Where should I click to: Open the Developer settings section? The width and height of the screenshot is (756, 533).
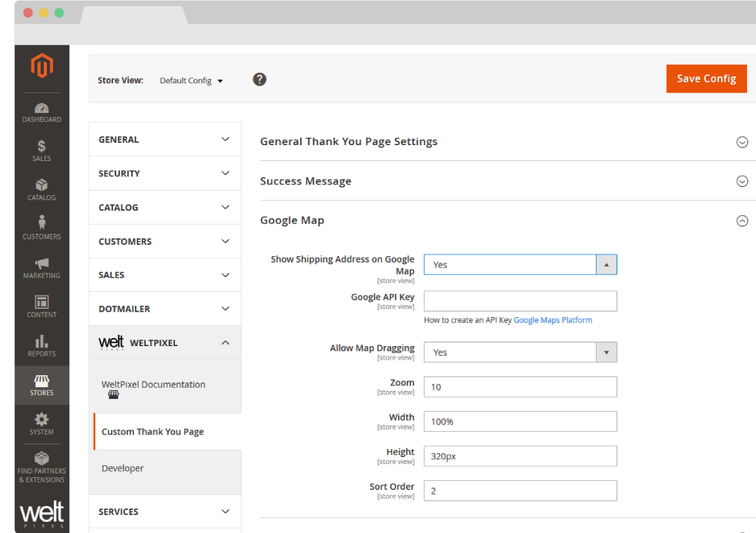click(x=122, y=468)
